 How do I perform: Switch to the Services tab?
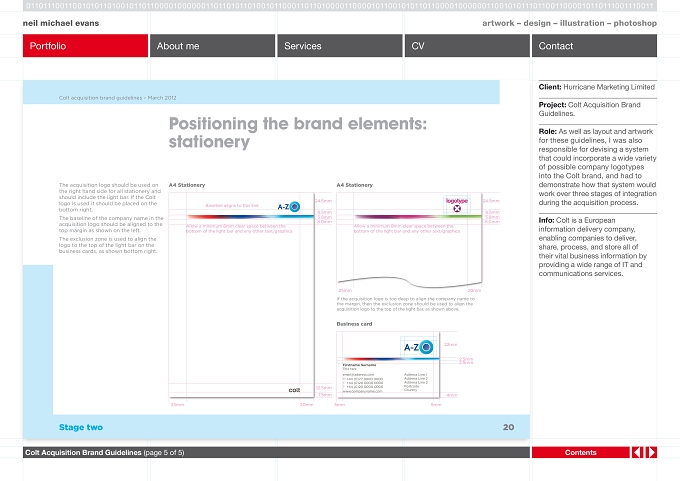340,46
